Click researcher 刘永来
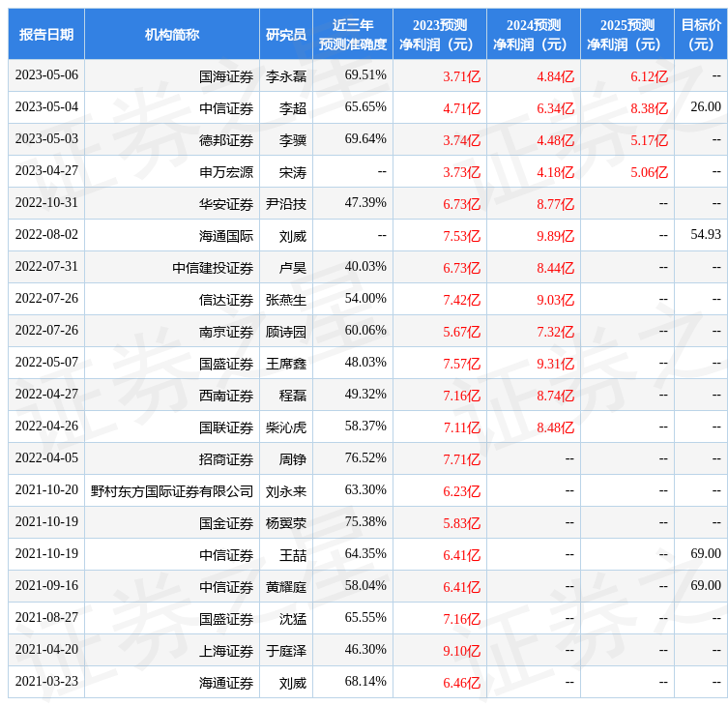The image size is (728, 706). [286, 491]
